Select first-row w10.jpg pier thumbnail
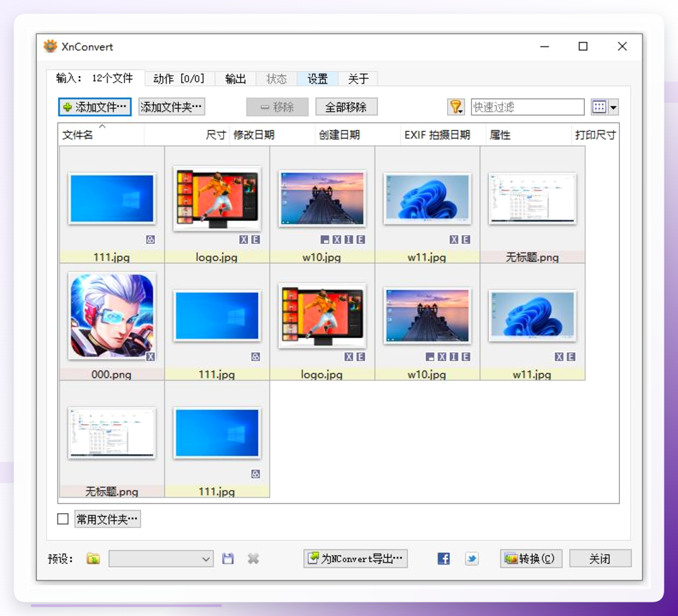The image size is (678, 616). (x=322, y=199)
